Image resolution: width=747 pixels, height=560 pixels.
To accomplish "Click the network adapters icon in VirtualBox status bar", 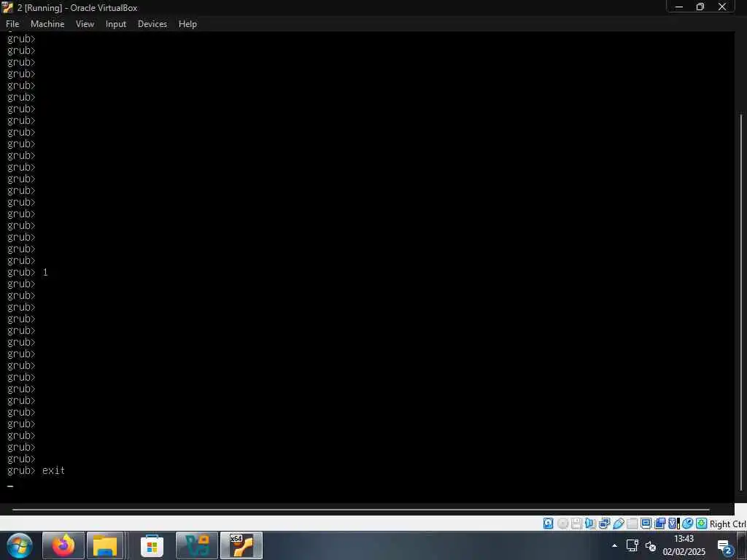I will [x=605, y=524].
